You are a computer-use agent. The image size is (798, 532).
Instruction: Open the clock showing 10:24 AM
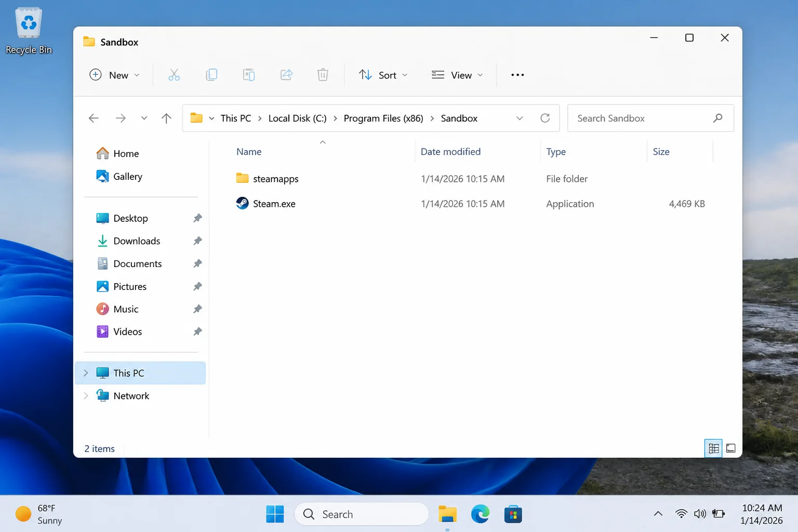762,514
